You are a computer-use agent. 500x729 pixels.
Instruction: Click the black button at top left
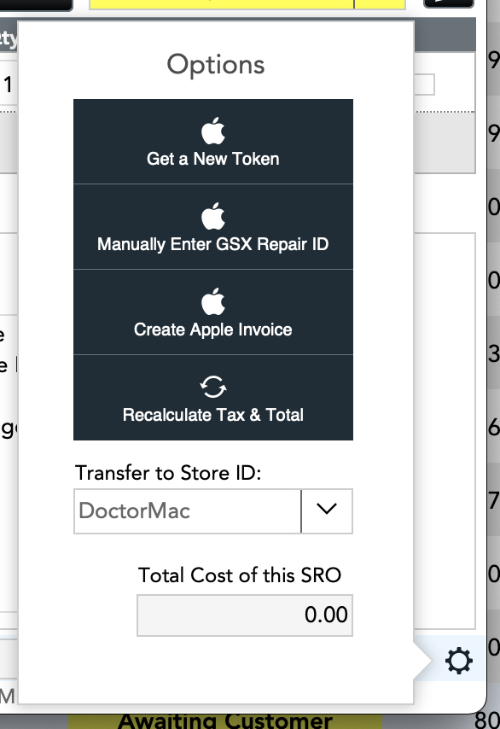point(36,5)
